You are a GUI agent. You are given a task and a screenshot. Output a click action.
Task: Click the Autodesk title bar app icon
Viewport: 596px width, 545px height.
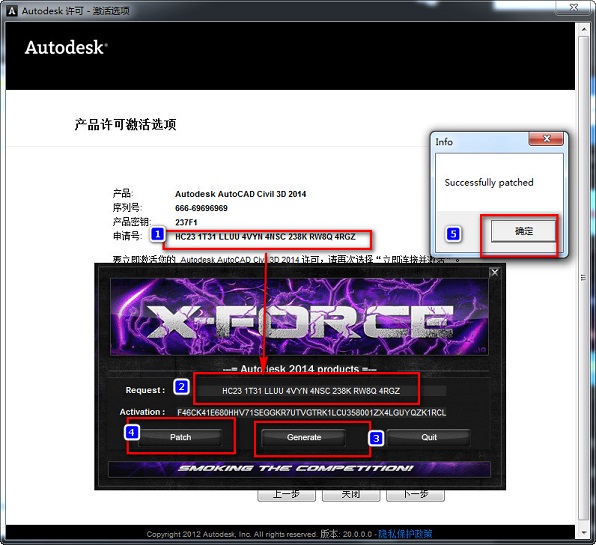[x=12, y=11]
